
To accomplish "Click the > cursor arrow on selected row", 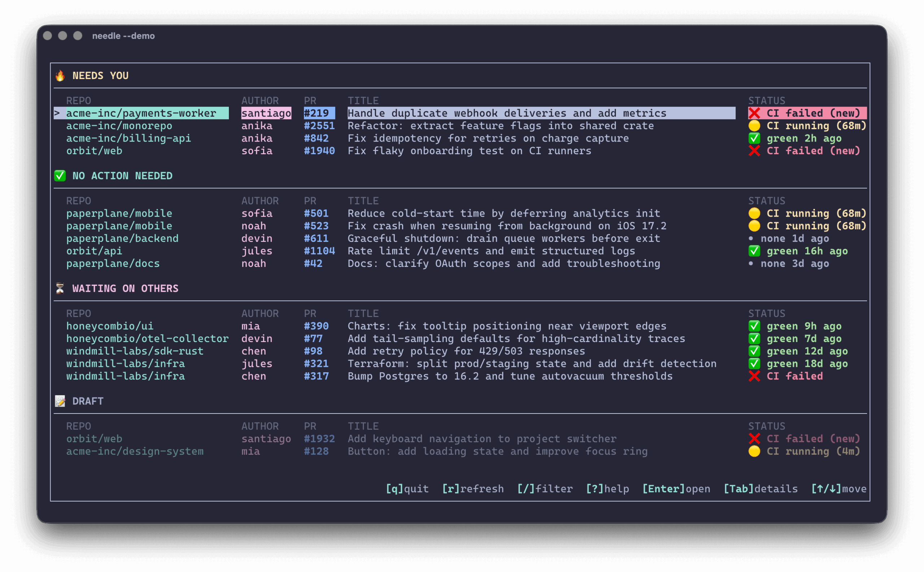I will coord(57,113).
